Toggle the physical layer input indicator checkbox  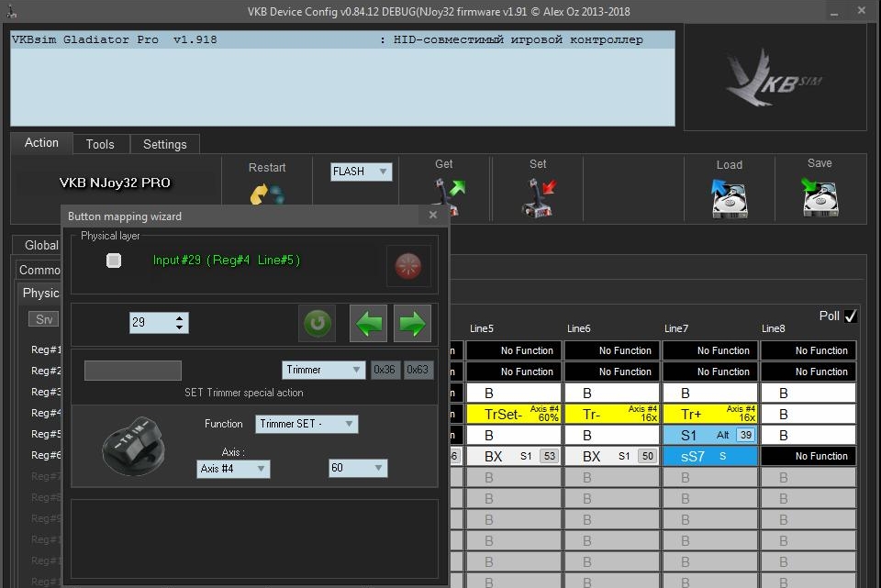[x=114, y=260]
